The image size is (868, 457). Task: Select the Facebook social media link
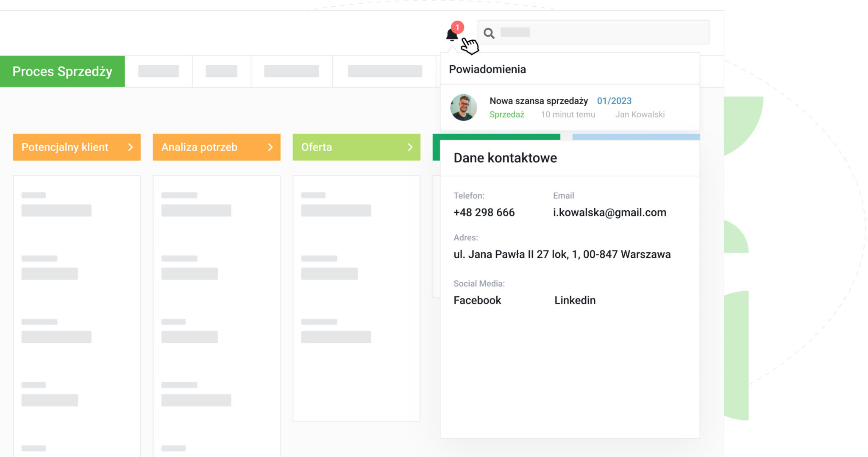tap(477, 300)
